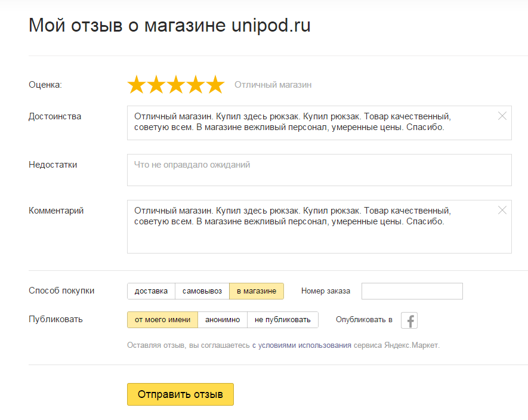Image resolution: width=528 pixels, height=420 pixels.
Task: Choose publishing от моего имени
Action: (x=162, y=320)
